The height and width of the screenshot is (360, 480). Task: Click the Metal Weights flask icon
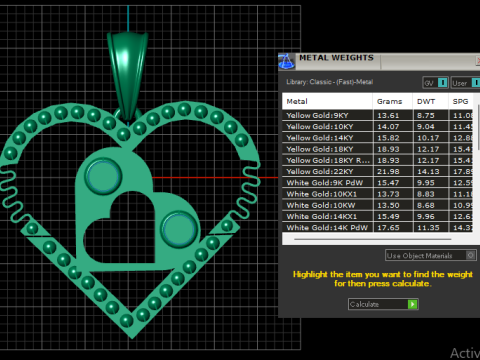point(287,61)
